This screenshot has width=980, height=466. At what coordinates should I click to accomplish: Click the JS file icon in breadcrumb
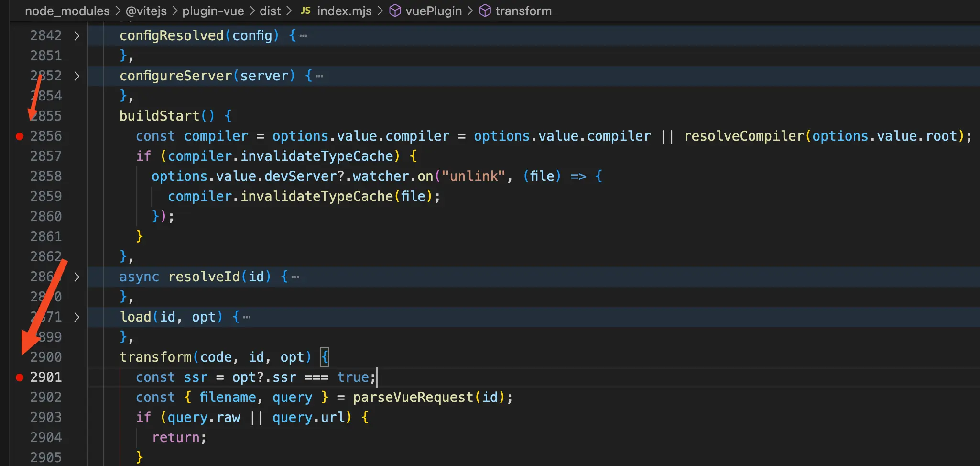pos(305,11)
